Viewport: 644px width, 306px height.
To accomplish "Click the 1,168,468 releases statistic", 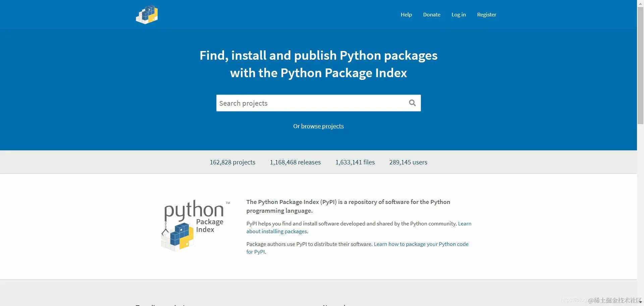I will (x=295, y=162).
